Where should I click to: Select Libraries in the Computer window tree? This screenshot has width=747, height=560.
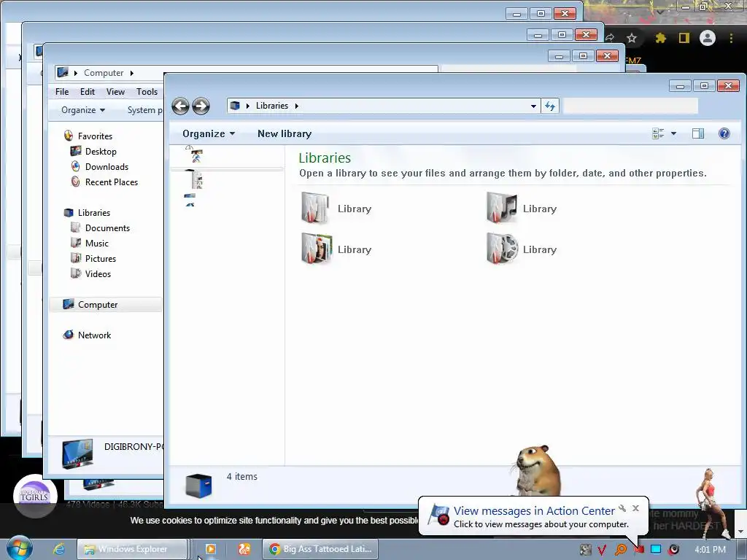pyautogui.click(x=94, y=213)
